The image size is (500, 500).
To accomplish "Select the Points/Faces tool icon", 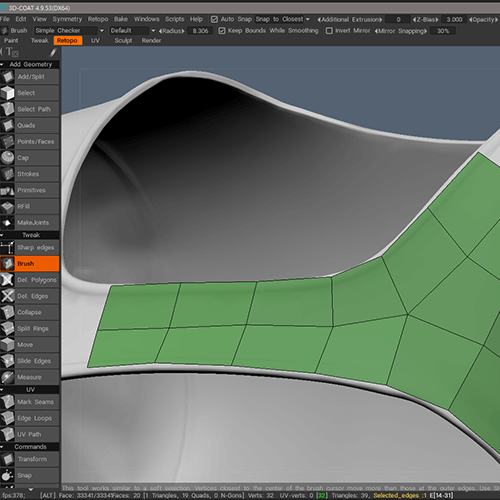I will [7, 142].
